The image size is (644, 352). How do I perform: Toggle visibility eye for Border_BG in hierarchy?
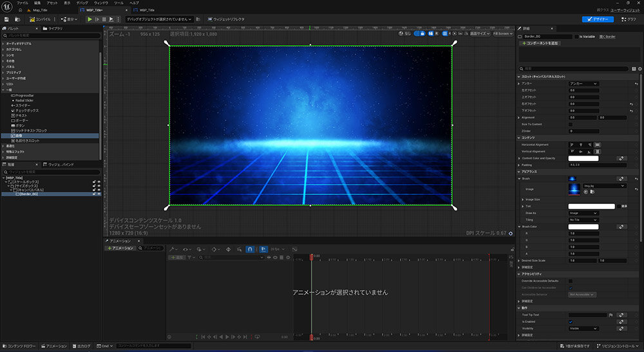tap(99, 194)
